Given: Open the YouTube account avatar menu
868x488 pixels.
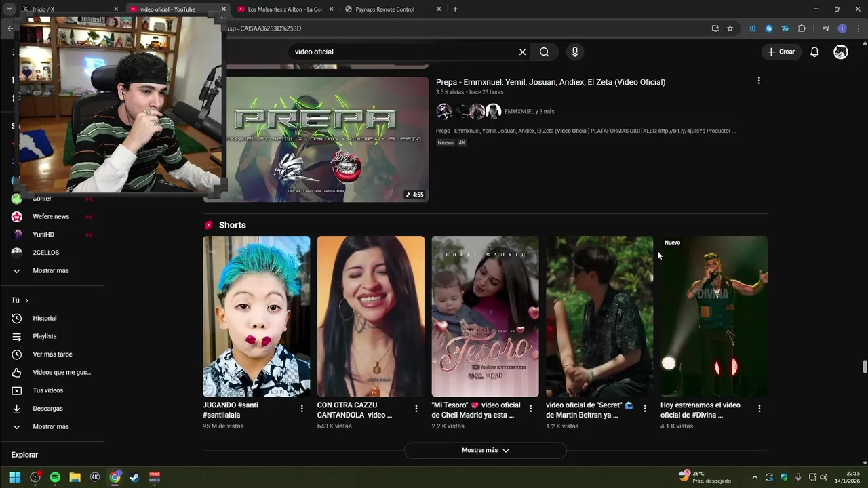Looking at the screenshot, I should [x=841, y=52].
